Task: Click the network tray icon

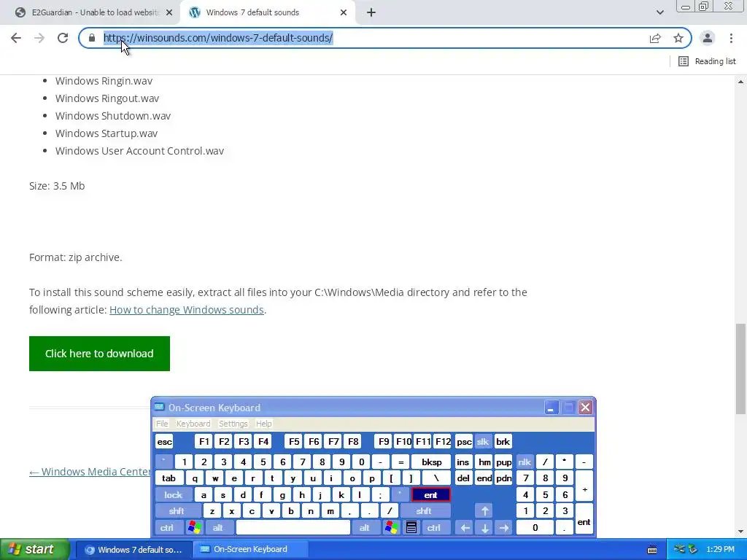Action: point(680,550)
